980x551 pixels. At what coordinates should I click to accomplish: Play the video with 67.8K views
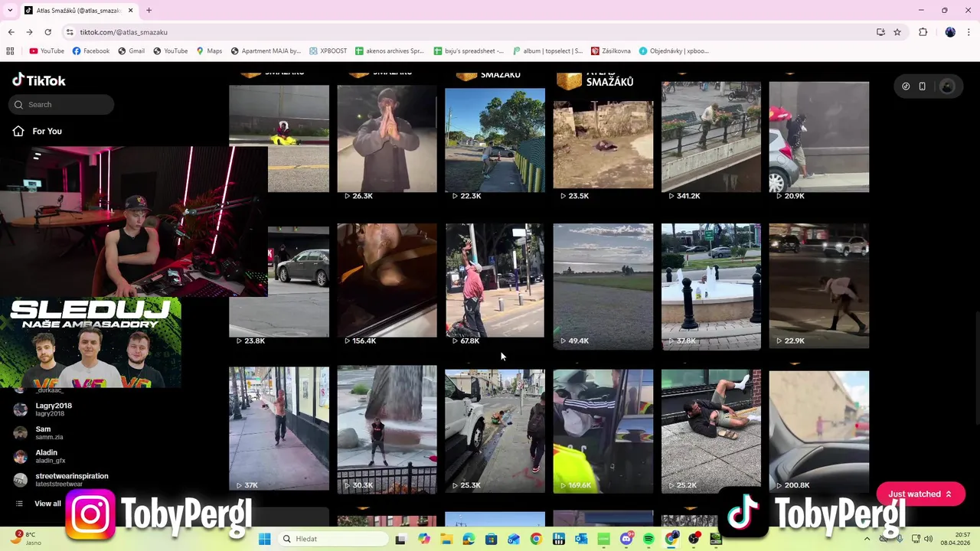point(495,285)
